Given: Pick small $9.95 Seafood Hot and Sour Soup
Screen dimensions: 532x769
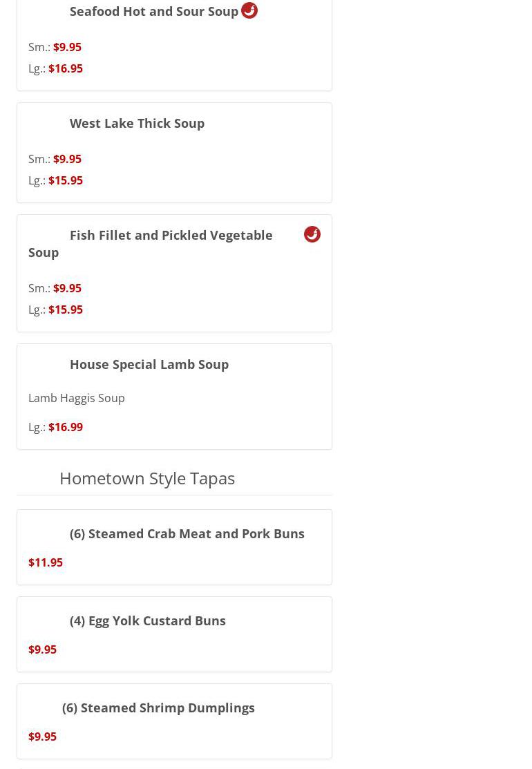Looking at the screenshot, I should (x=67, y=47).
